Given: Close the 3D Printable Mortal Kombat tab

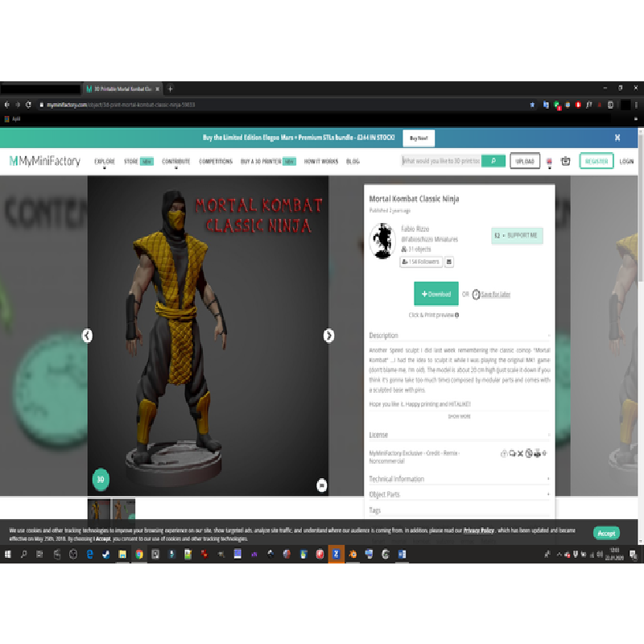Looking at the screenshot, I should click(157, 89).
